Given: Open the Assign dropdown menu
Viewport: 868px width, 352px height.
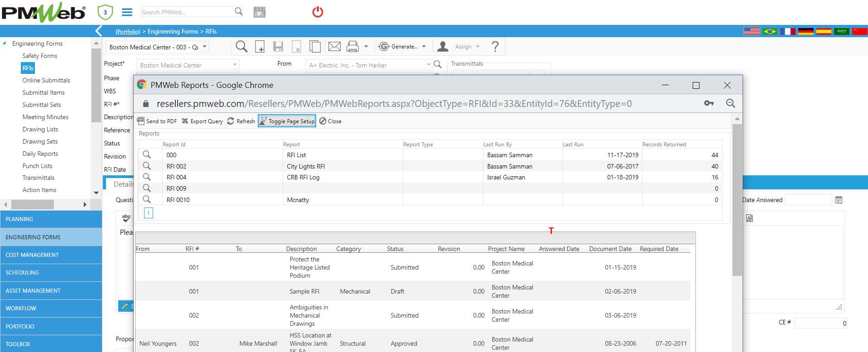Looking at the screenshot, I should coord(459,46).
